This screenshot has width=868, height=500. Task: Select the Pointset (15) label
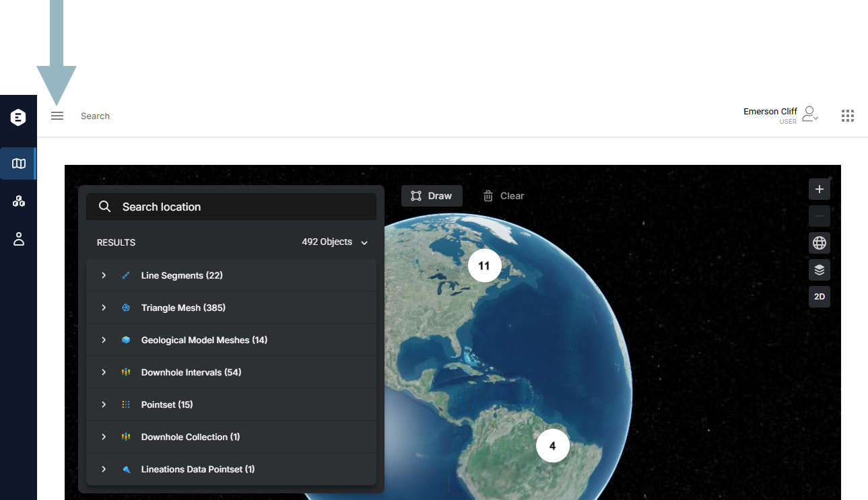(167, 404)
